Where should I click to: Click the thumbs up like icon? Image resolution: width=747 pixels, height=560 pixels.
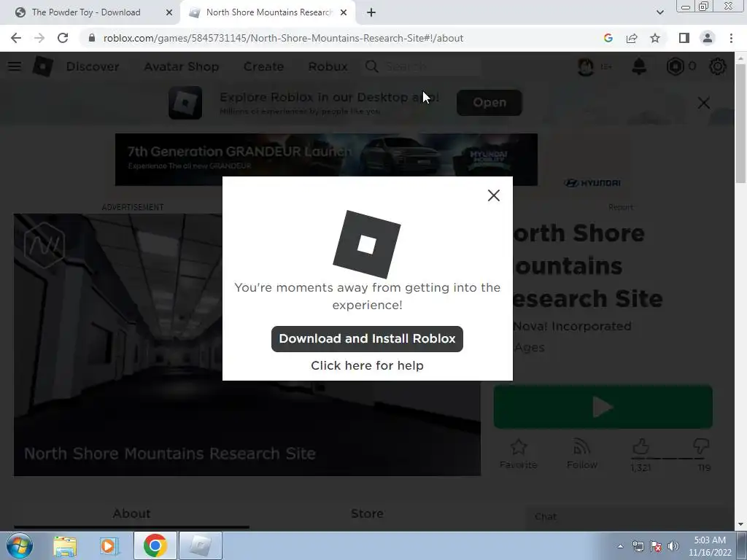(x=640, y=447)
